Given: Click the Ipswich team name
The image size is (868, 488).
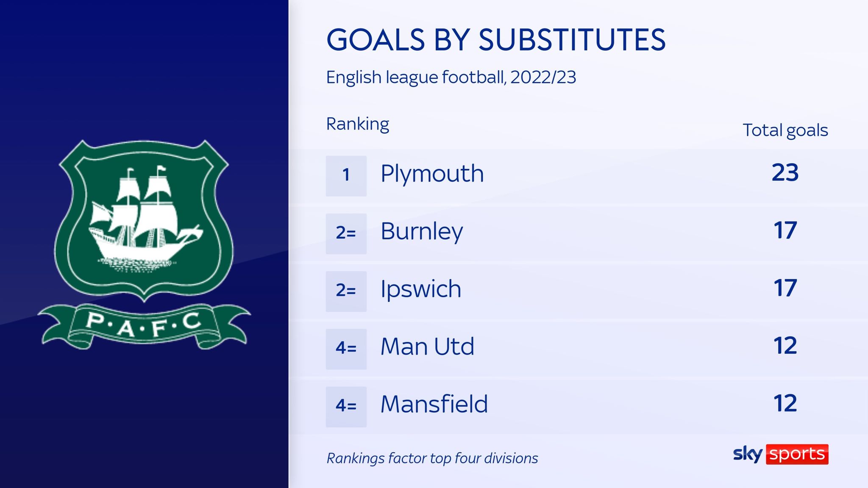Looking at the screenshot, I should [x=420, y=290].
